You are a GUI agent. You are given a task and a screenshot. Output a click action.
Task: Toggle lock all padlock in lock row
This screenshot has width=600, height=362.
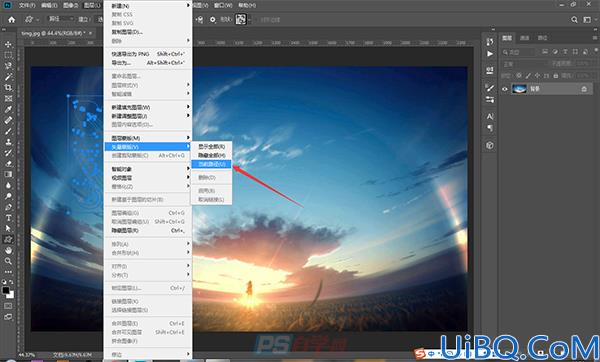click(556, 76)
